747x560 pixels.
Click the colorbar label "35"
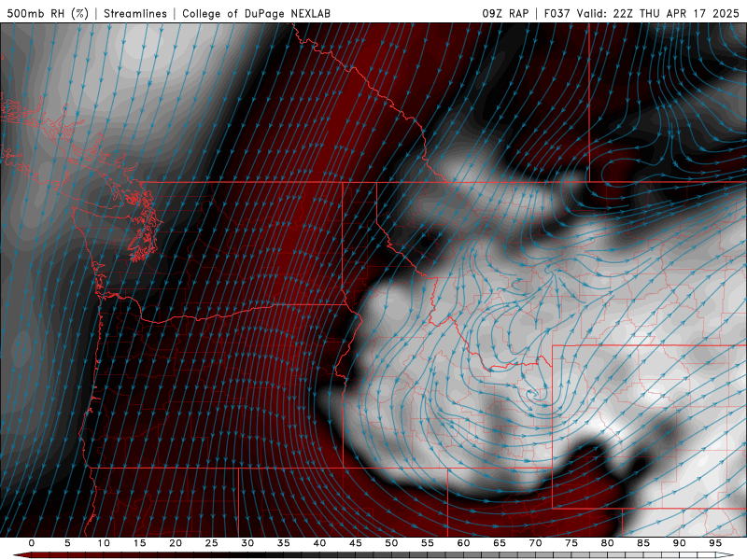coord(284,543)
